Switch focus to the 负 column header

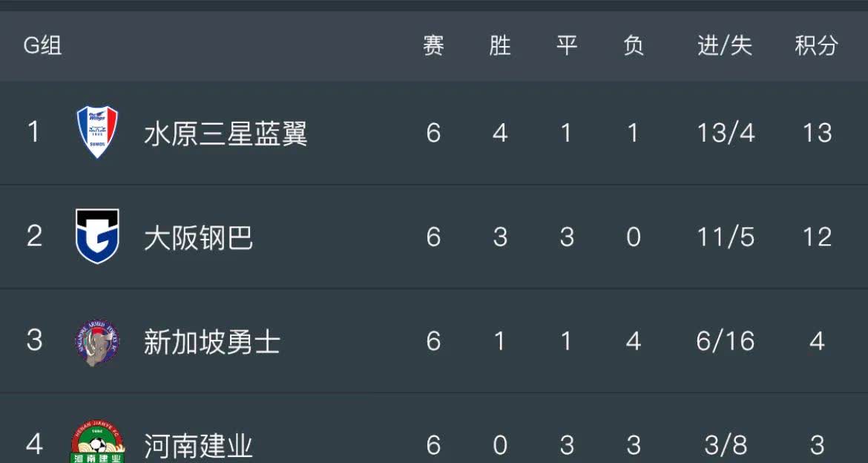[x=633, y=46]
